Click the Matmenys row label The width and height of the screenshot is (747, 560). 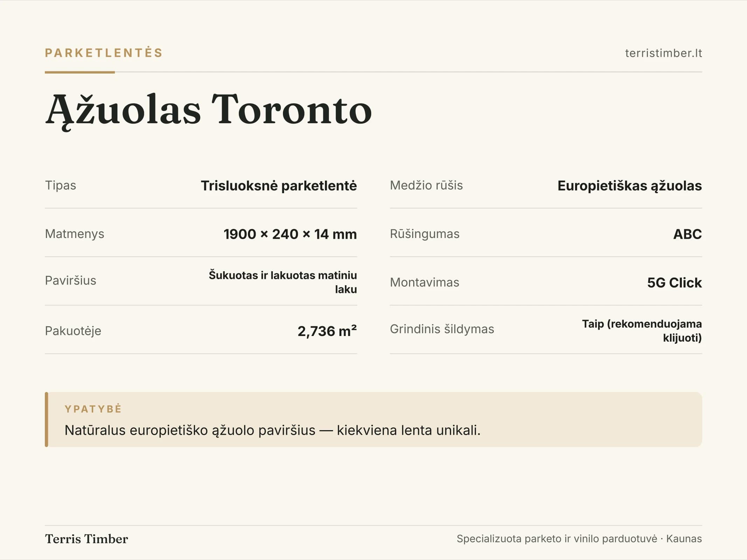pyautogui.click(x=75, y=234)
